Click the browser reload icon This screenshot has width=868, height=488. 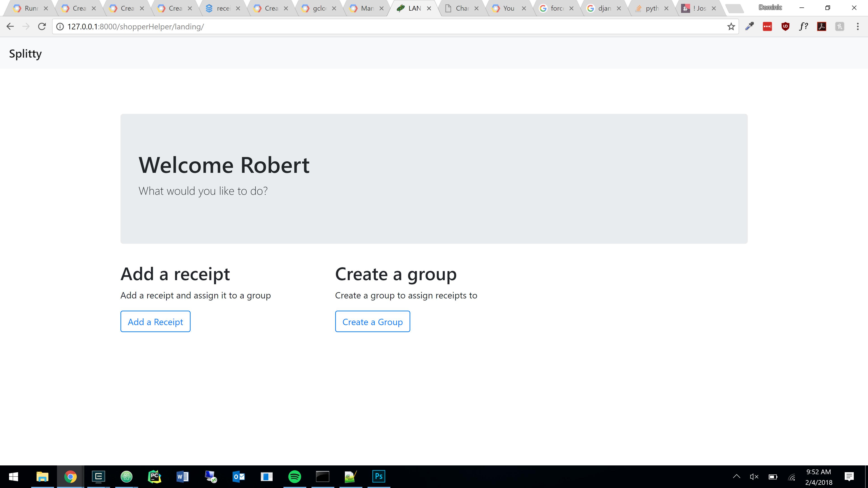pos(42,26)
